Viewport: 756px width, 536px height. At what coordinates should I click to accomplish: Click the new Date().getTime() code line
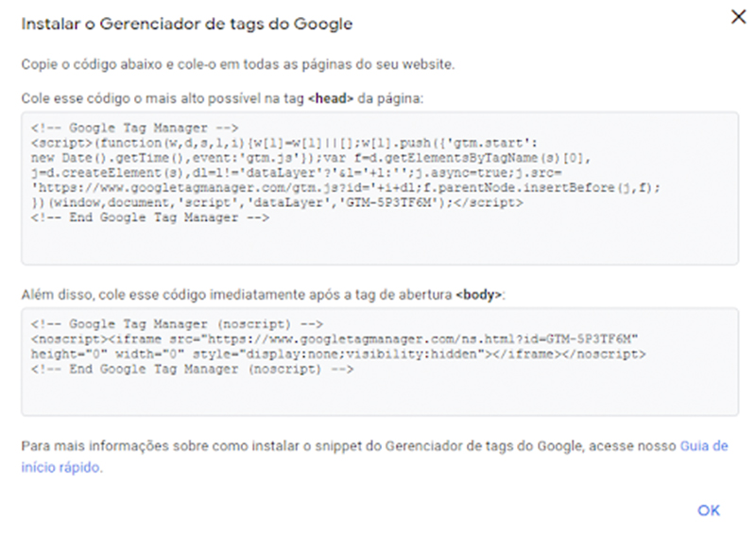point(311,158)
